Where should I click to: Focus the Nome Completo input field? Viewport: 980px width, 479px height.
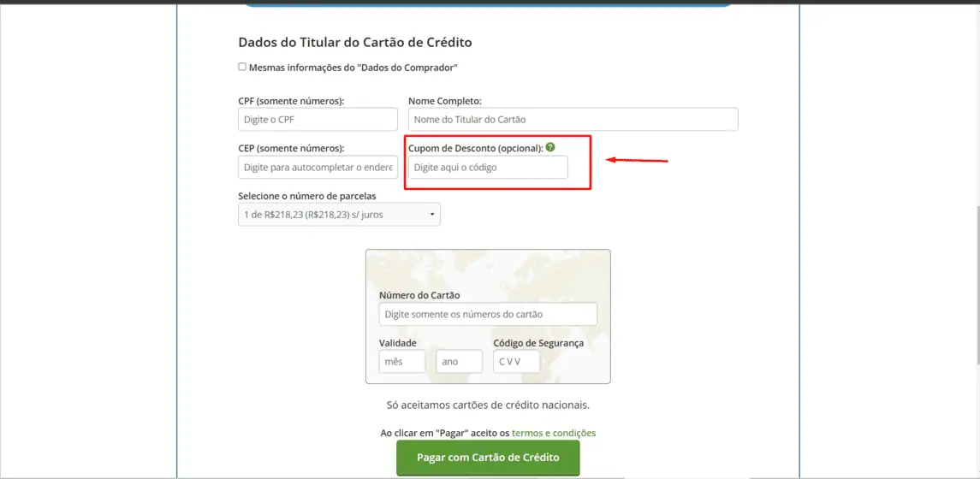573,119
